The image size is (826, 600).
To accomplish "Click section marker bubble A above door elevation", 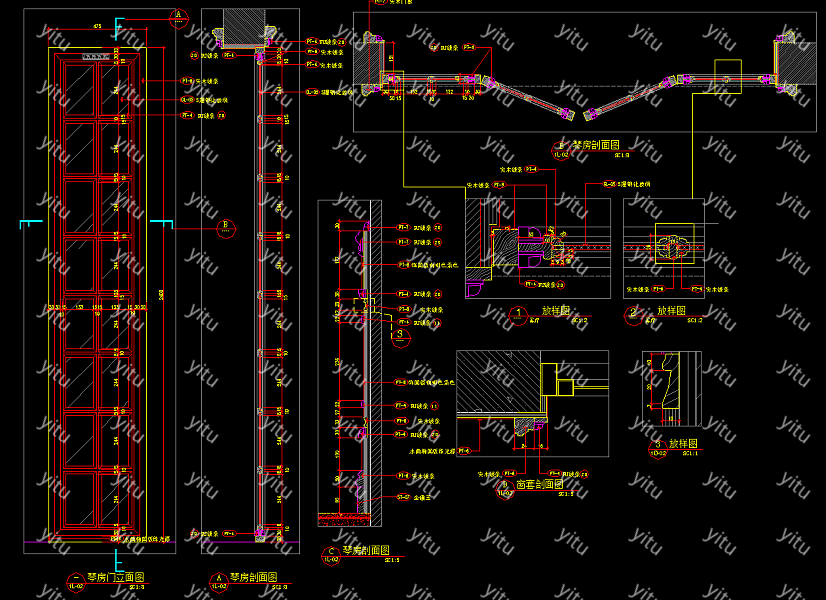I will pyautogui.click(x=178, y=15).
